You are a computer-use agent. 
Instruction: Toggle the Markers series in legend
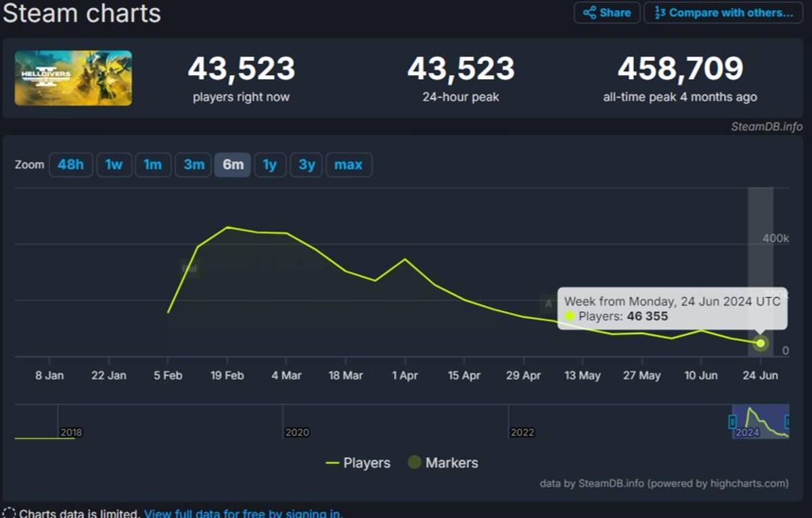tap(443, 463)
